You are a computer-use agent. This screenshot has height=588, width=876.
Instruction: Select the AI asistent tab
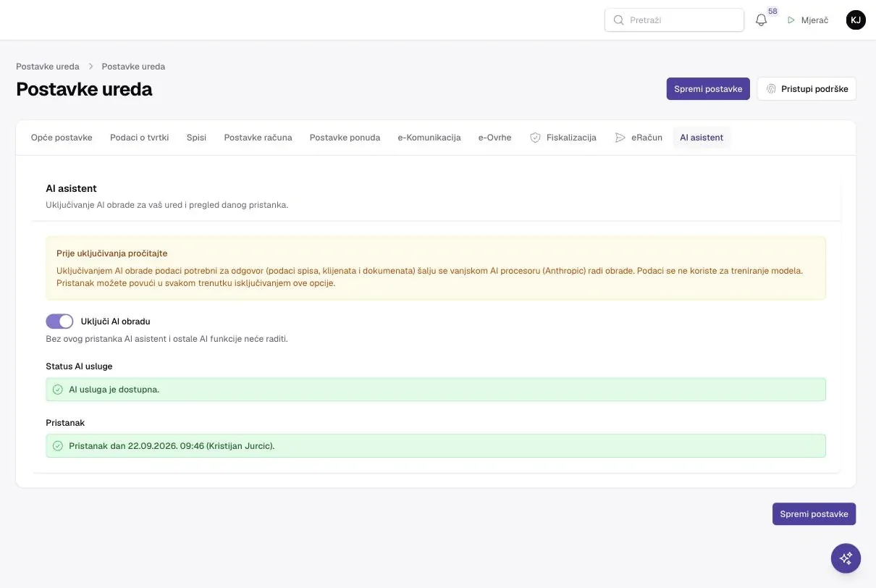pyautogui.click(x=702, y=138)
